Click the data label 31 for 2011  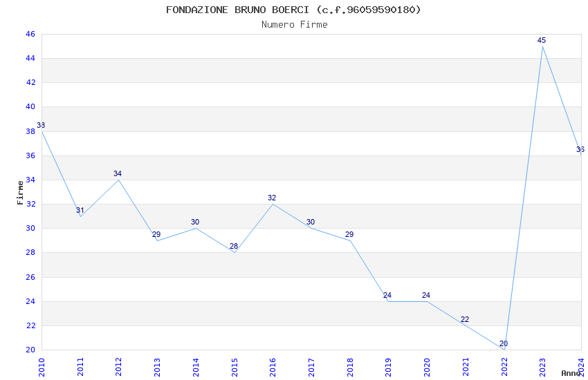pos(80,211)
